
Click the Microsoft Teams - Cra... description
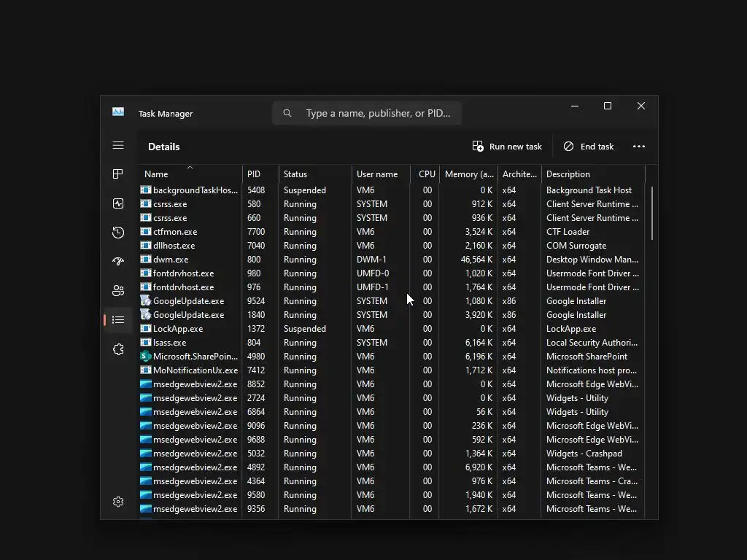coord(592,481)
